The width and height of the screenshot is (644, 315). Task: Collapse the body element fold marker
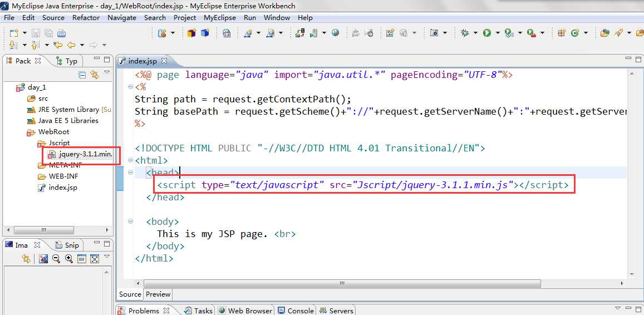pos(131,222)
